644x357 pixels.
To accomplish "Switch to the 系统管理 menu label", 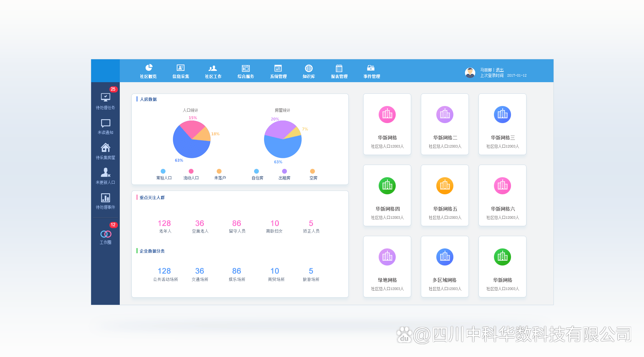I will 278,76.
